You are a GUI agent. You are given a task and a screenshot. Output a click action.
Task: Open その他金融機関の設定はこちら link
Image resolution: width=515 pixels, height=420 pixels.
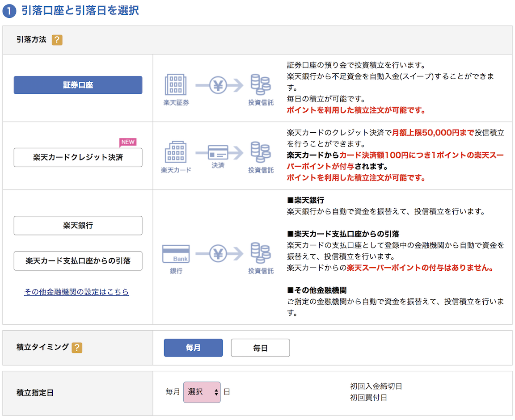[x=76, y=292]
